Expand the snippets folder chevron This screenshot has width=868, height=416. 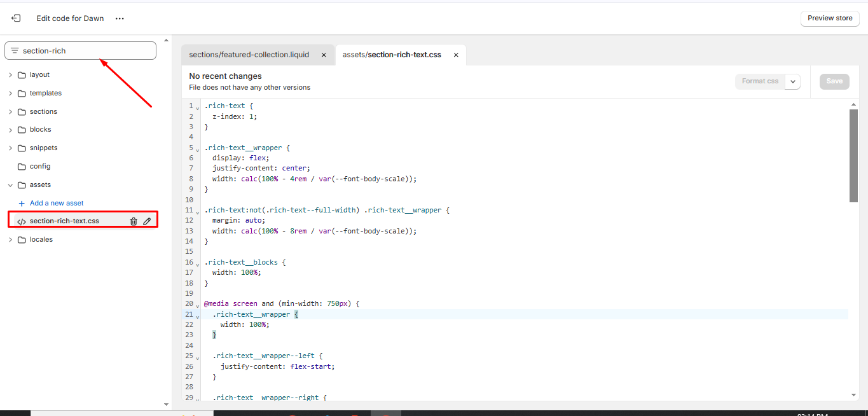tap(10, 148)
